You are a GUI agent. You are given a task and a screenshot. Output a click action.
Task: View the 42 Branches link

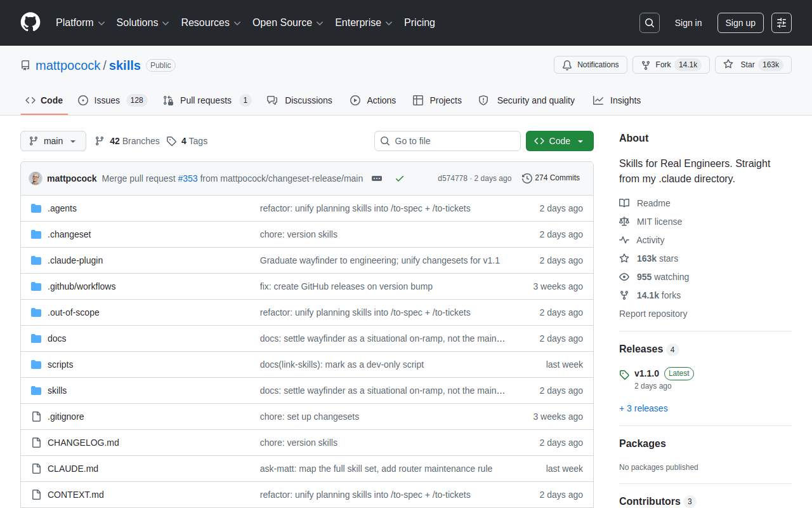pyautogui.click(x=128, y=141)
